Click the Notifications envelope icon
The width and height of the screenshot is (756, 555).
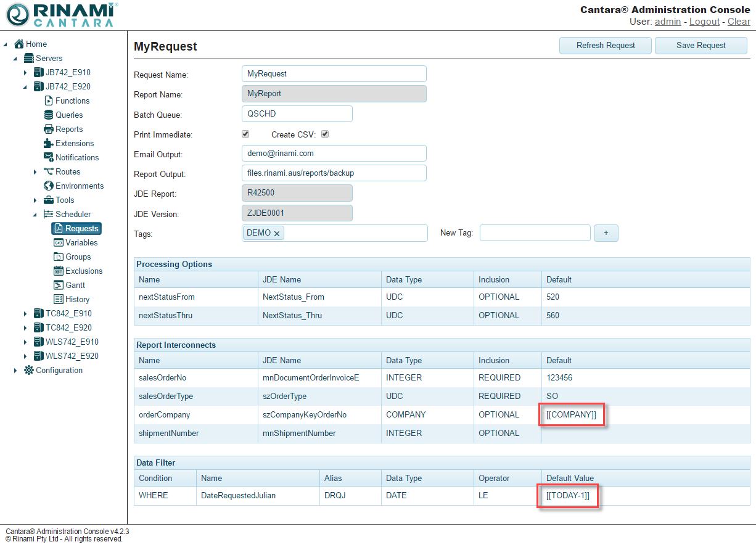(49, 157)
